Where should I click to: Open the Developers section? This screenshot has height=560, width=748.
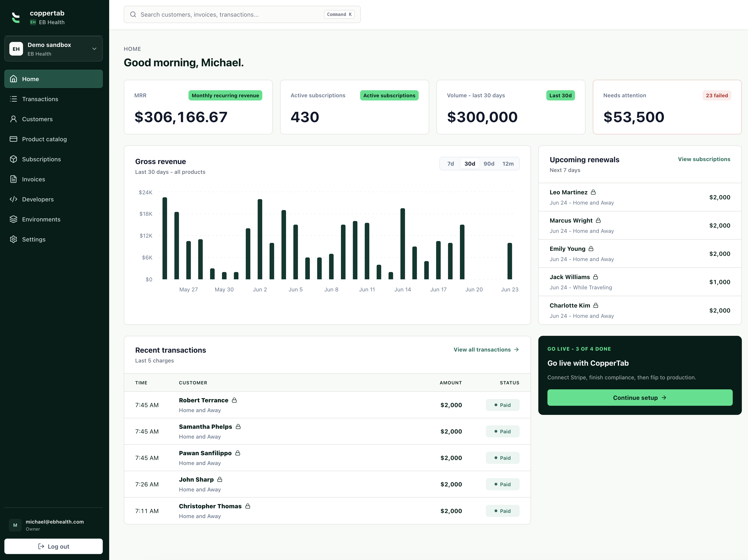click(x=53, y=199)
